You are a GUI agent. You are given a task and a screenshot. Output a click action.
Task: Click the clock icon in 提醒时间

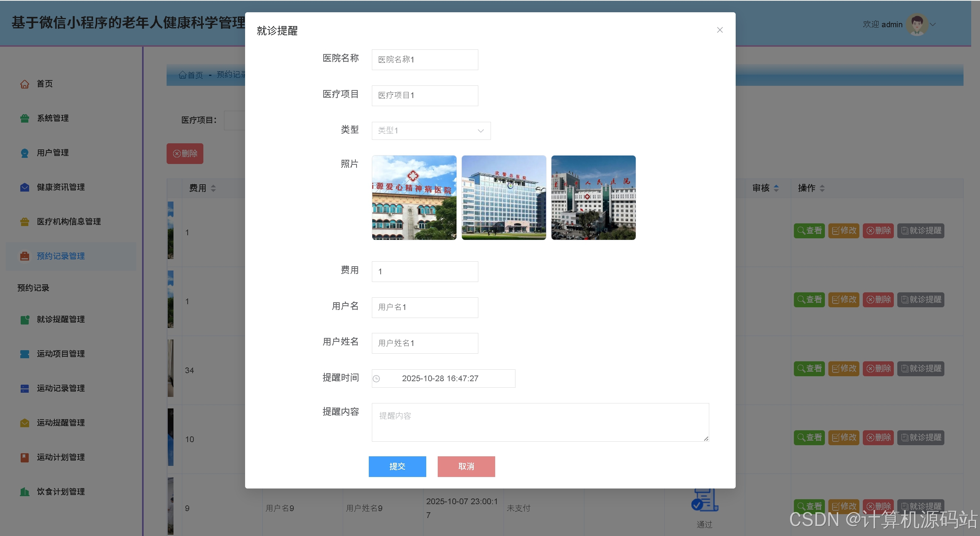(x=376, y=379)
